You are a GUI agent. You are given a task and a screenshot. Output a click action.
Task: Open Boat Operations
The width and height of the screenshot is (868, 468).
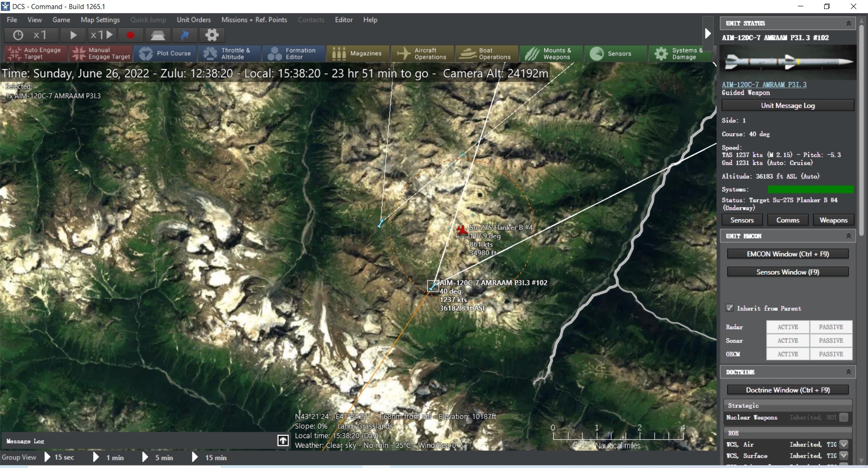486,53
